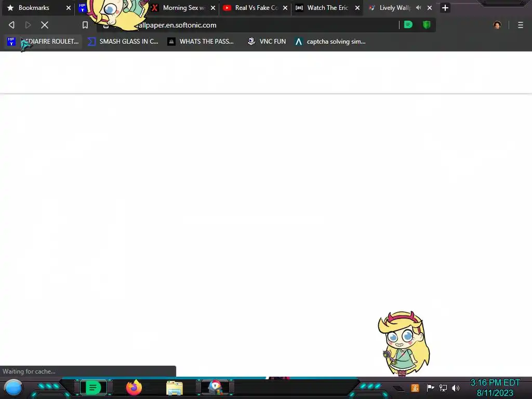The image size is (532, 399).
Task: Go back to the previous page
Action: [x=11, y=25]
